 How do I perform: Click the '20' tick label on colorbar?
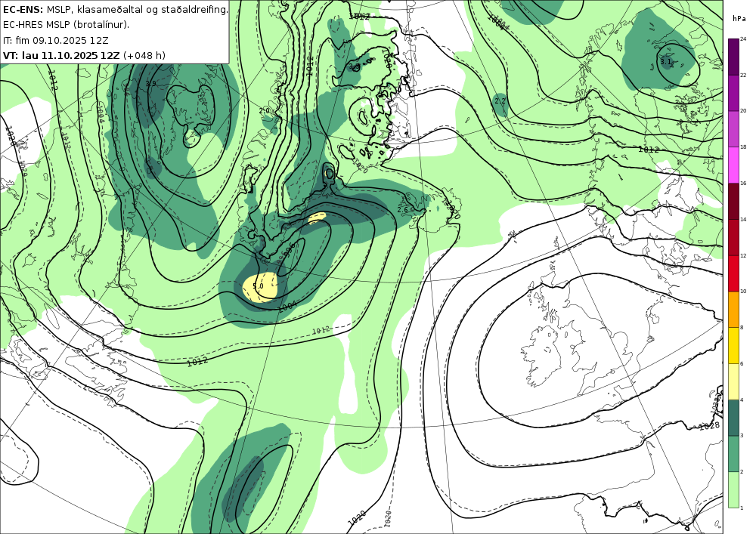pyautogui.click(x=743, y=111)
